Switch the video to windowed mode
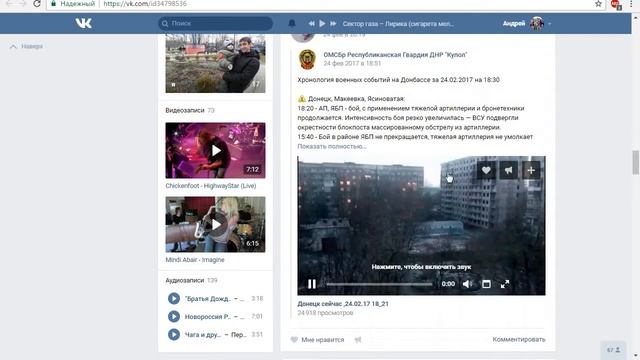Image resolution: width=640 pixels, height=360 pixels. pos(486,284)
